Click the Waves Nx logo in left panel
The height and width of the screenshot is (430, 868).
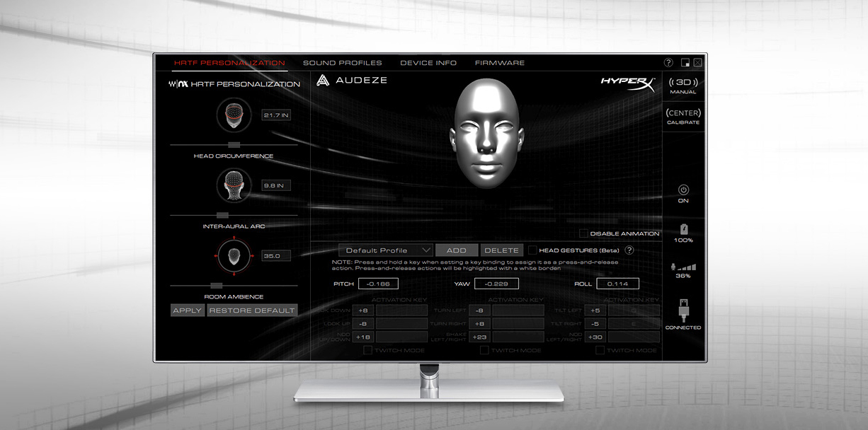coord(178,84)
